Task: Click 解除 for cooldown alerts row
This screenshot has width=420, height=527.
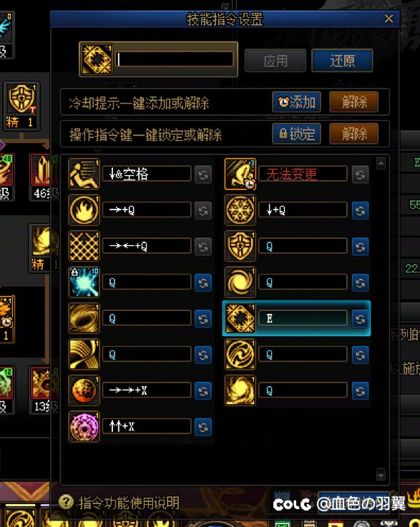Action: [353, 102]
